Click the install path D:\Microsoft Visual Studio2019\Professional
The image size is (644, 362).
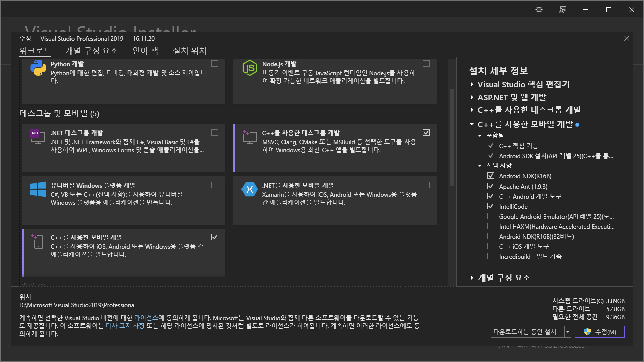tap(77, 305)
